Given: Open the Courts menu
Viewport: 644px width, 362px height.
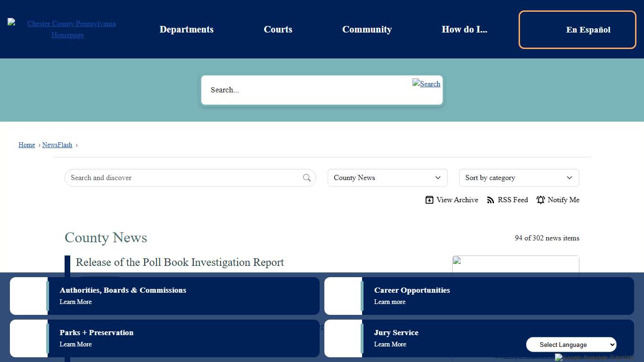Looking at the screenshot, I should 278,29.
